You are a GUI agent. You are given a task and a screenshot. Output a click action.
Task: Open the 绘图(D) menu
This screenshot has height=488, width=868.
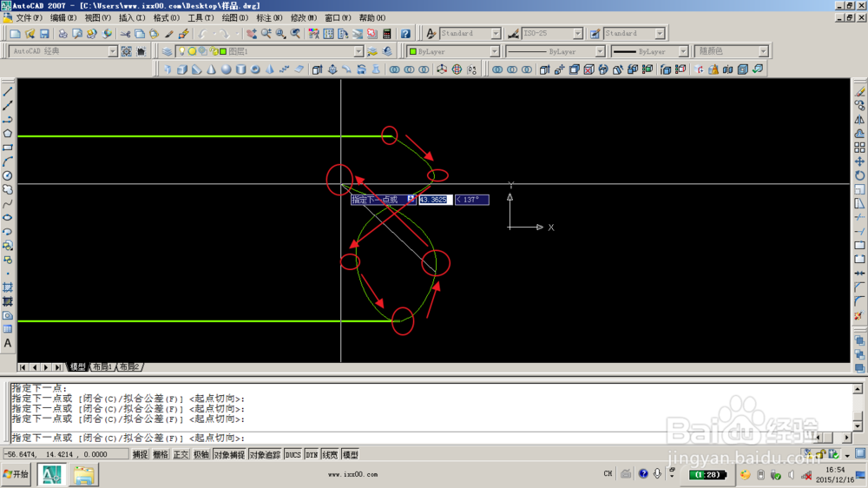pyautogui.click(x=234, y=18)
